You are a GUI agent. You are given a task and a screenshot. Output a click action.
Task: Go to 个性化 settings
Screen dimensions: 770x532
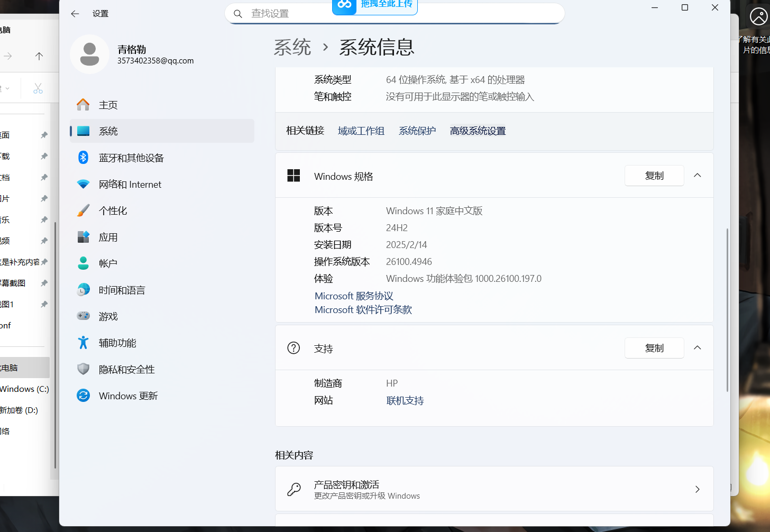[162, 210]
